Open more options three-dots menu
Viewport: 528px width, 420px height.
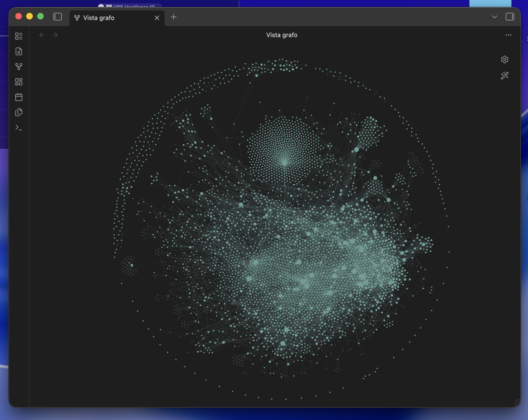508,35
